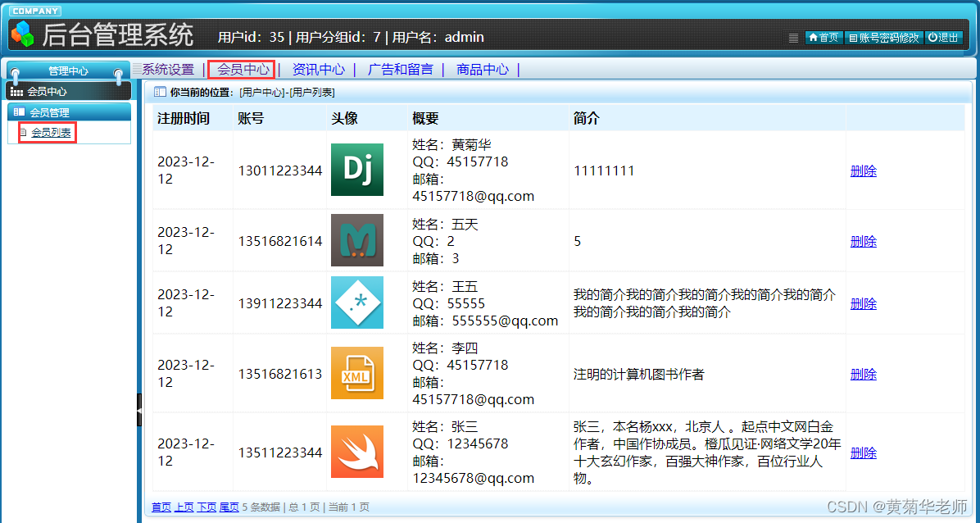Collapse the sidebar using the arrow handle
The height and width of the screenshot is (523, 980).
(139, 411)
